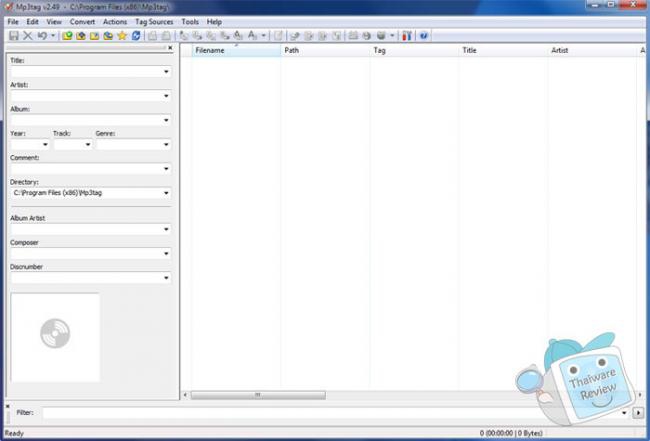Close the Filter bar with its X
Viewport: 650px width, 441px height.
7,406
